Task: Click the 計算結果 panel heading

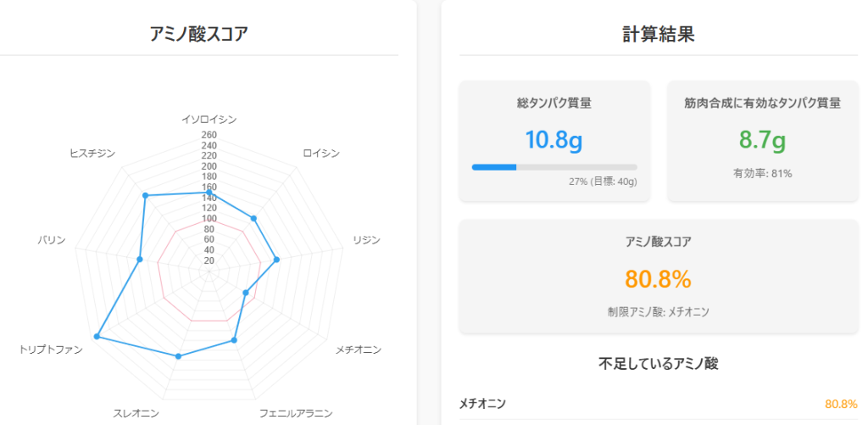Action: click(658, 34)
